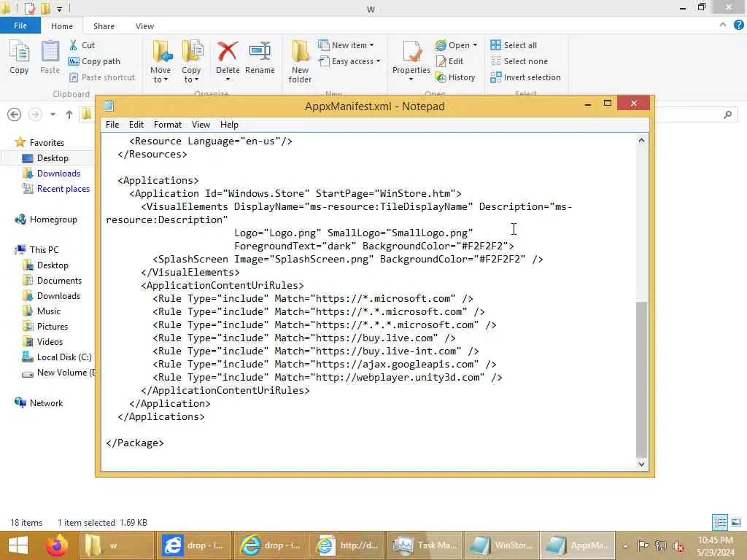Click the volume muted tray icon
The width and height of the screenshot is (747, 560).
coord(678,546)
